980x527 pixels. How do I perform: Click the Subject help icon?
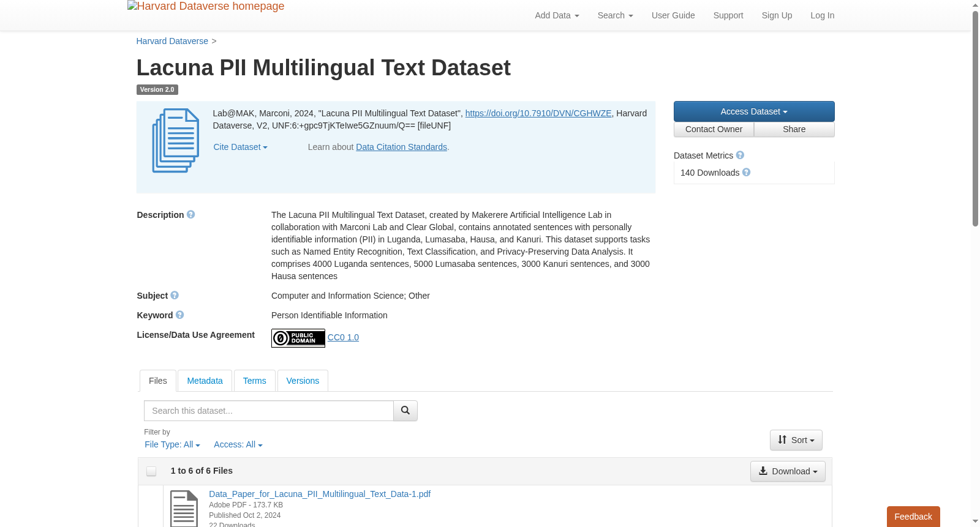pyautogui.click(x=175, y=296)
